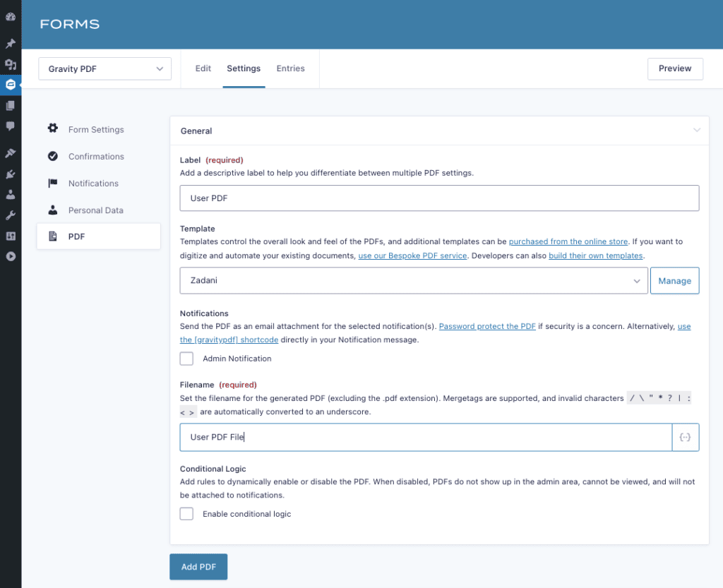Open the Tools wrench icon in sidebar

coord(10,215)
